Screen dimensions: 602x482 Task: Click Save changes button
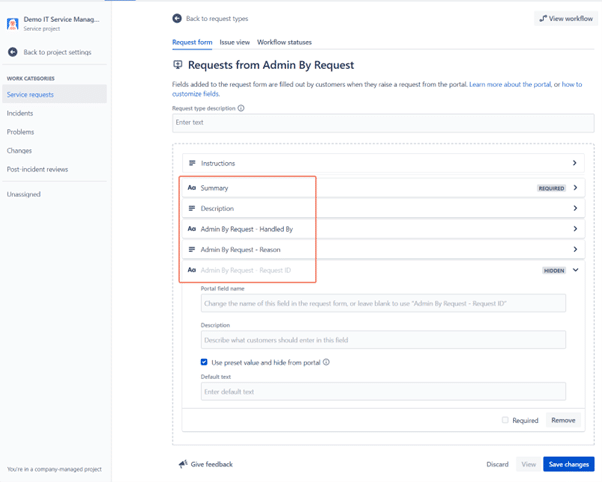[569, 464]
